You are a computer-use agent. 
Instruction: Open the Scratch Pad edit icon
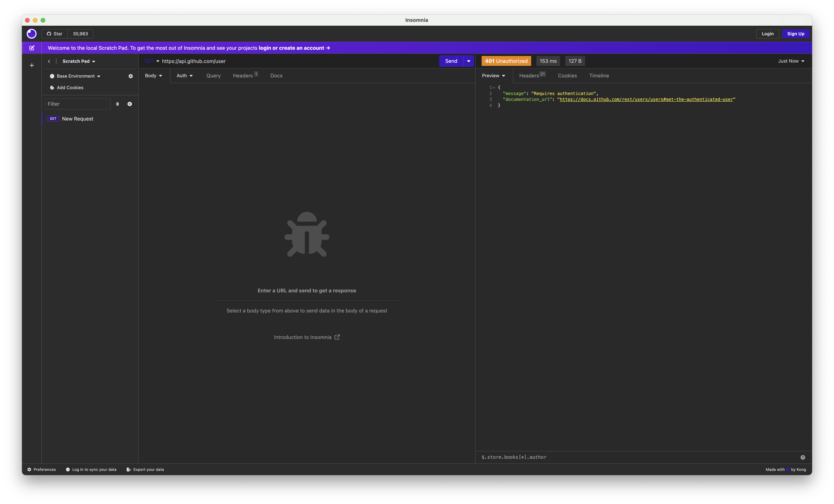tap(32, 48)
